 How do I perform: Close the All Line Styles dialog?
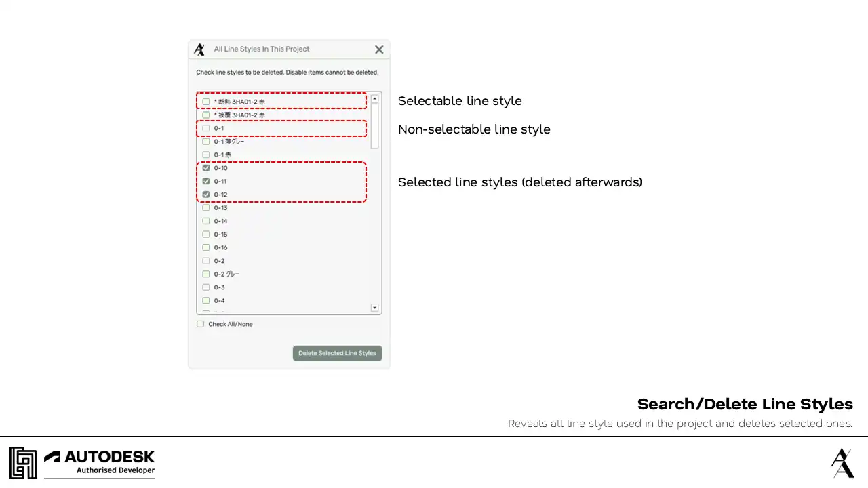[x=379, y=49]
